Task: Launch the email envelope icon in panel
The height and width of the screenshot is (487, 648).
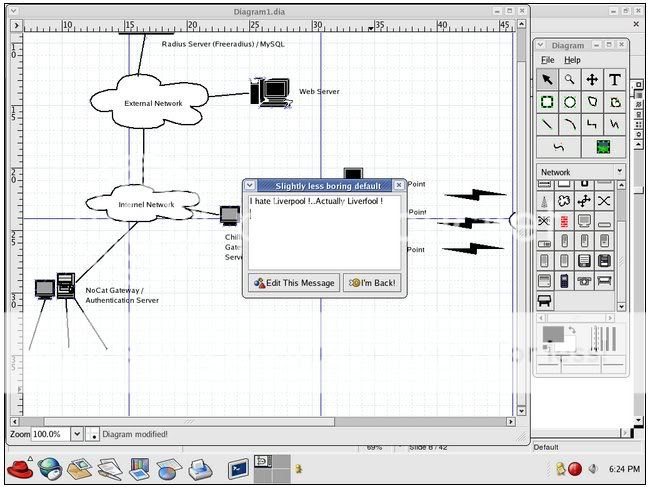Action: pos(79,469)
